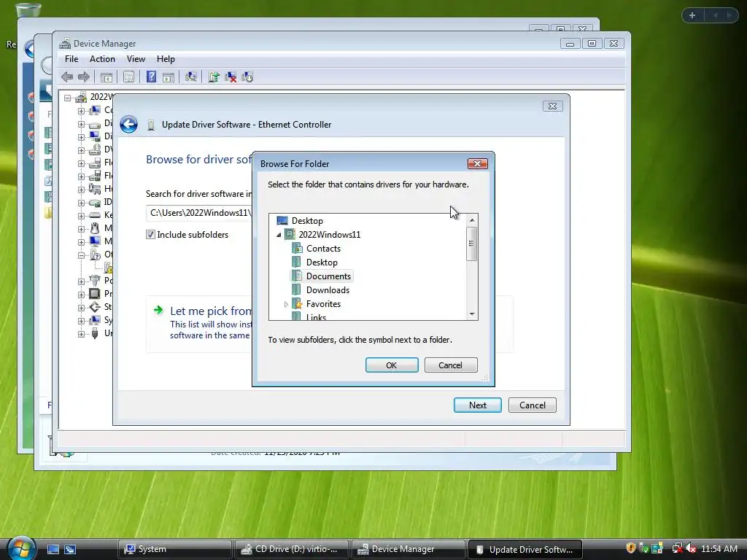Viewport: 747px width, 560px height.
Task: Expand the Ports node in device tree
Action: click(x=81, y=281)
